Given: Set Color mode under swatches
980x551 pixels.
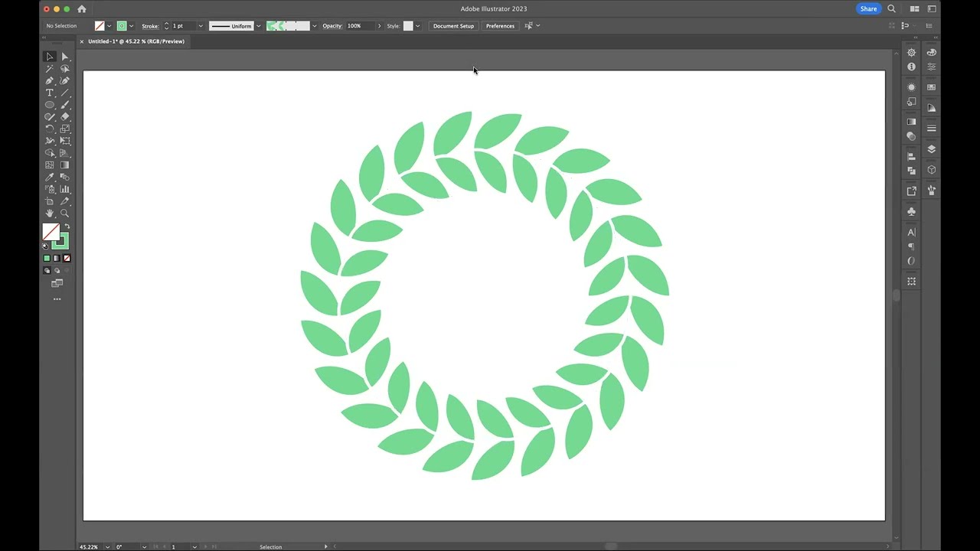Looking at the screenshot, I should tap(47, 259).
